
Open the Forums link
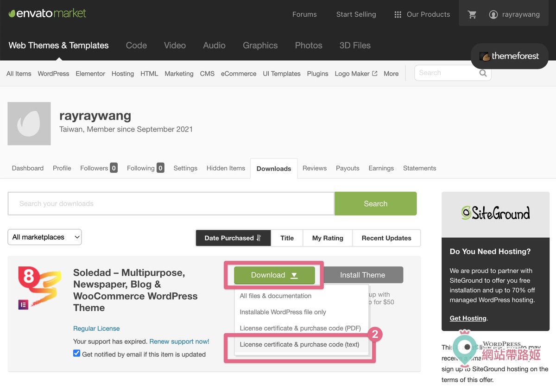click(304, 14)
